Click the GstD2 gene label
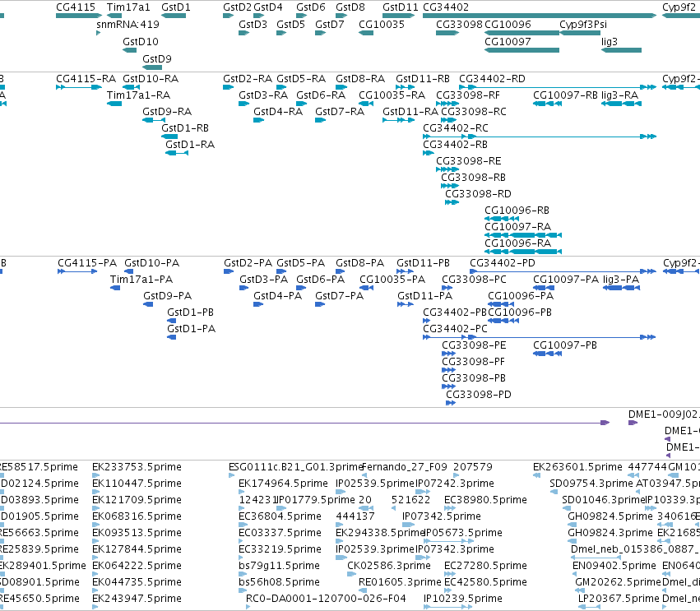 tap(238, 7)
